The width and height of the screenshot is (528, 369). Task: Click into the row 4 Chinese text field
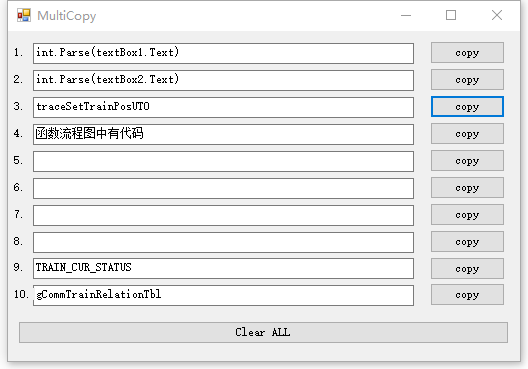[x=223, y=134]
